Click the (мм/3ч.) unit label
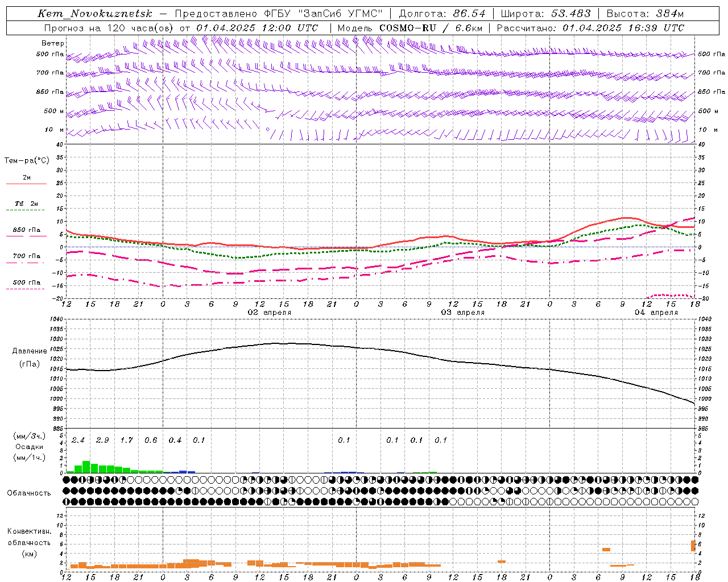 tap(29, 436)
